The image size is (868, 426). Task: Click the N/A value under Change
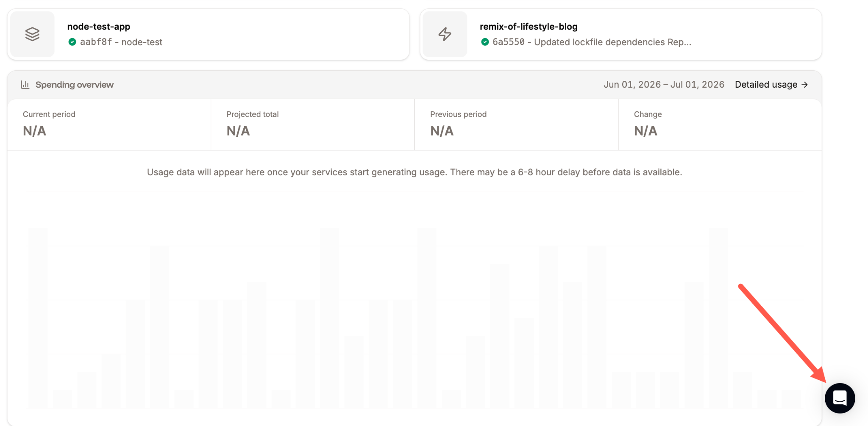pyautogui.click(x=645, y=131)
